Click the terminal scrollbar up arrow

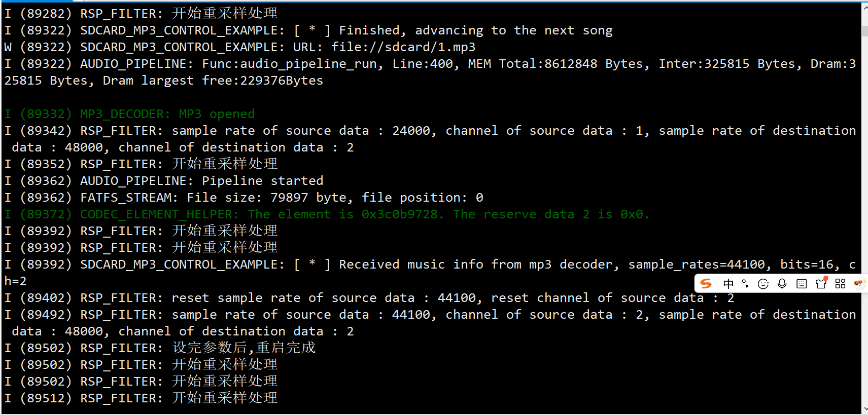point(865,7)
